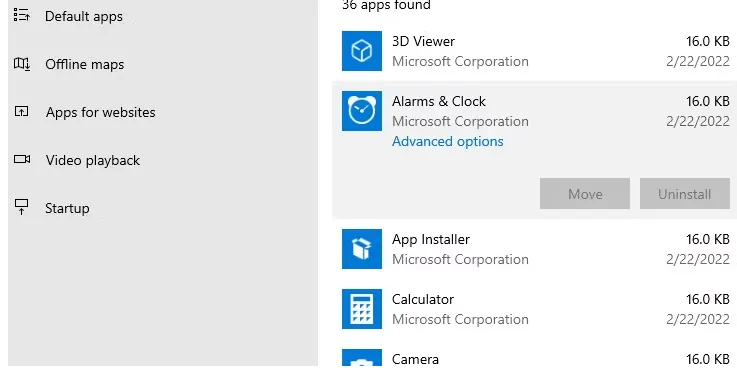Screen dimensions: 737x371
Task: Click the Apps for websites icon
Action: point(22,111)
